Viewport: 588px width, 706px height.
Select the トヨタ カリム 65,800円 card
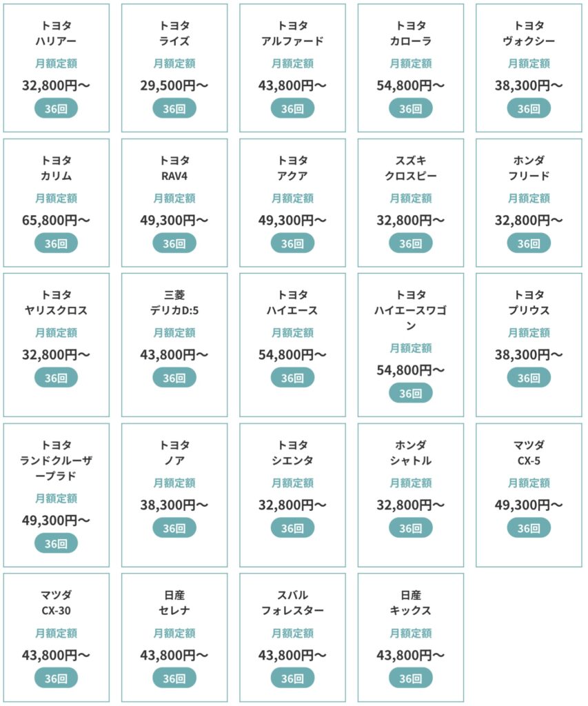coord(57,203)
